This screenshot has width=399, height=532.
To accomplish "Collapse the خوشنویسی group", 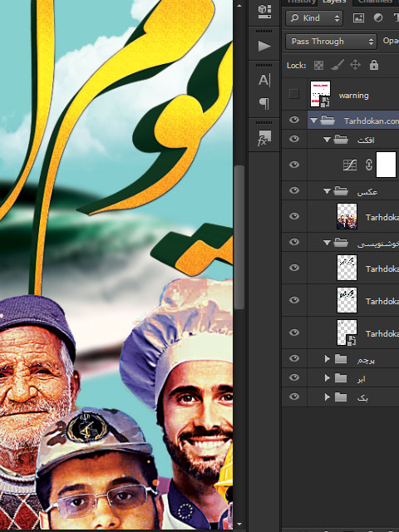I will (327, 243).
